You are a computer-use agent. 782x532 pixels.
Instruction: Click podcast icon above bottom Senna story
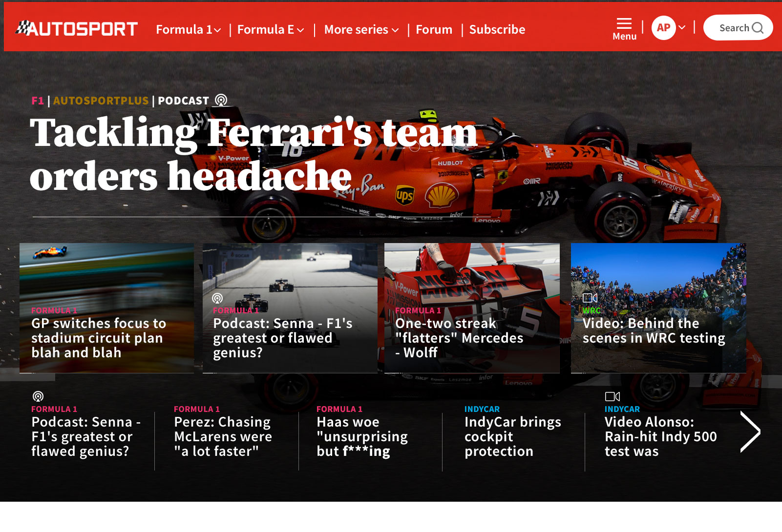tap(38, 396)
